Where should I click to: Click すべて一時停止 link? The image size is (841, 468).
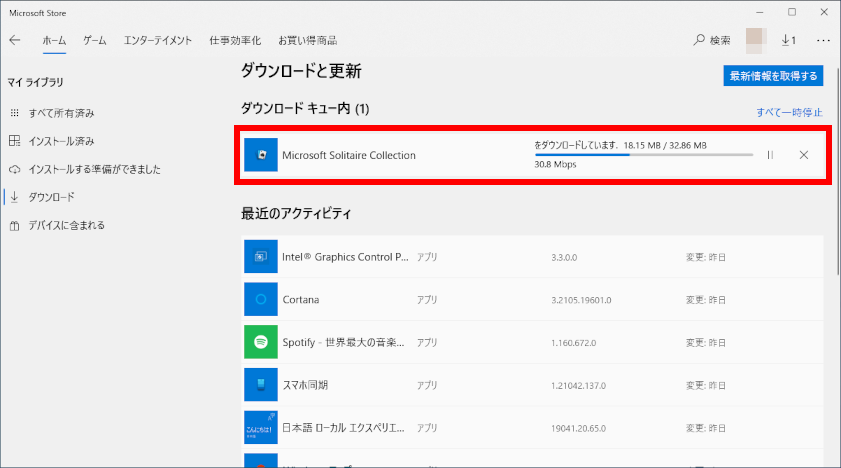[x=789, y=112]
